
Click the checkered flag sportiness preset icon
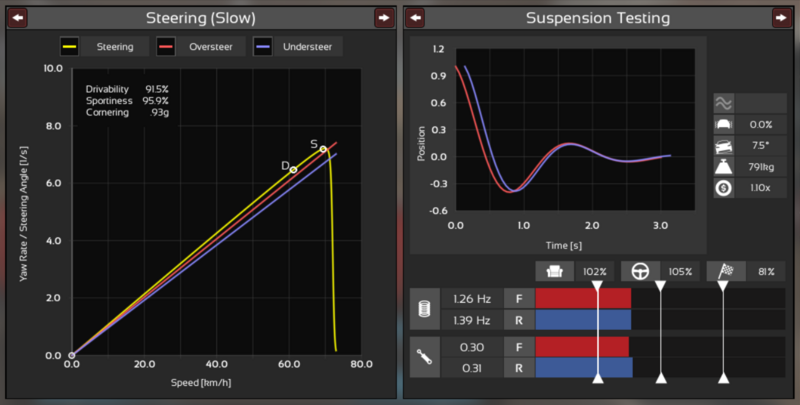point(725,271)
